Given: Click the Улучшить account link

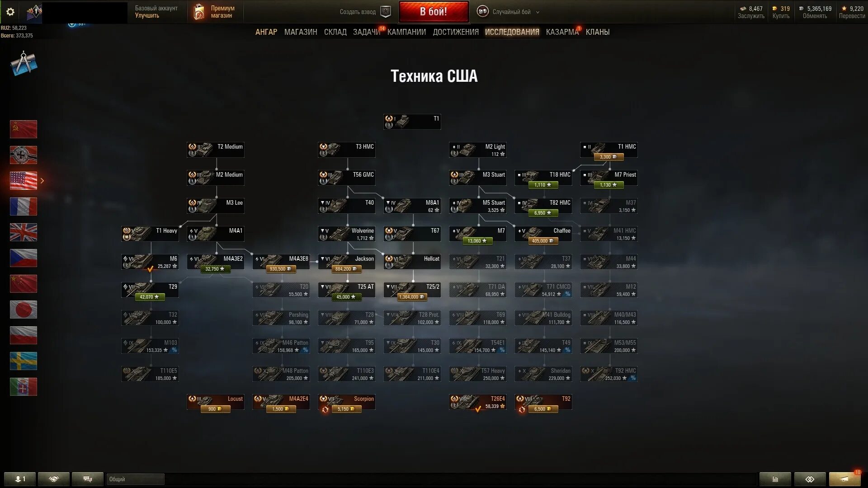Looking at the screenshot, I should 147,16.
